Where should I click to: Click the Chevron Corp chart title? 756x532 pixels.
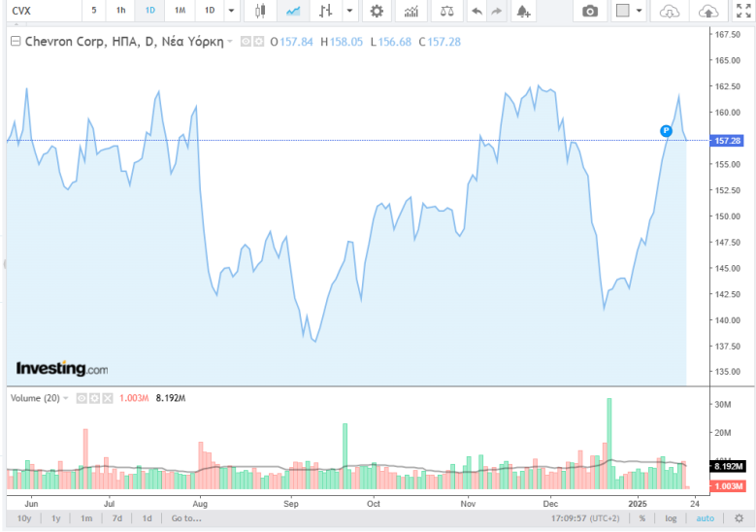tap(124, 42)
